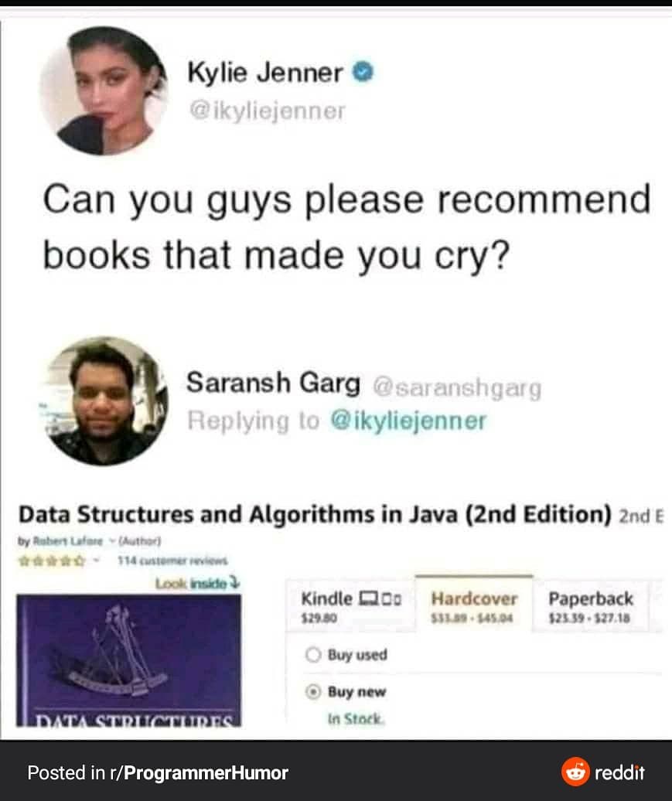The image size is (672, 801).
Task: Open the r/ProgrammerHumor subreddit link
Action: (206, 772)
